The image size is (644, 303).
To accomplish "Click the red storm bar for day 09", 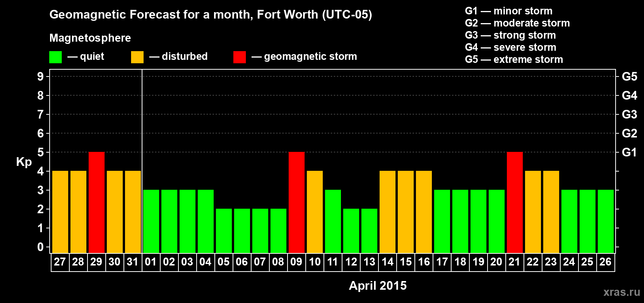I will pyautogui.click(x=297, y=203).
